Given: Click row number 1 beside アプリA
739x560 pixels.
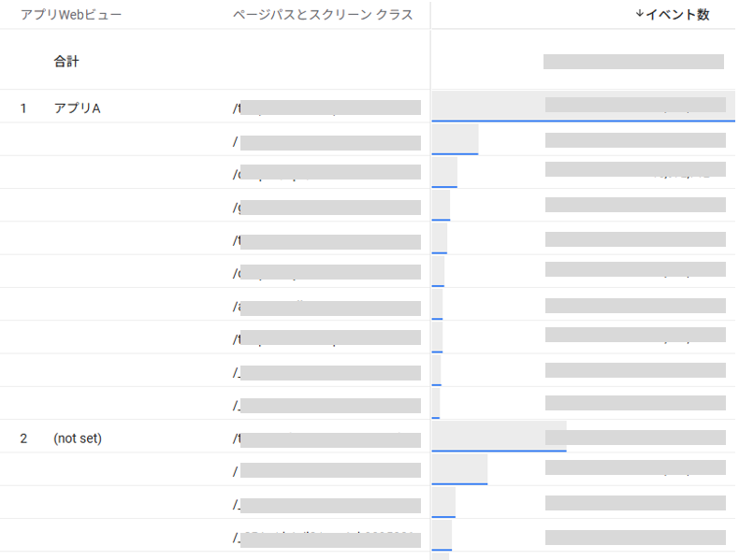Looking at the screenshot, I should 23,108.
